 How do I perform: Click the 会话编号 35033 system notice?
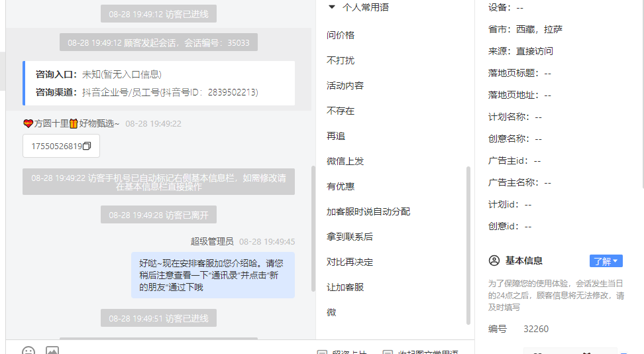pos(158,42)
